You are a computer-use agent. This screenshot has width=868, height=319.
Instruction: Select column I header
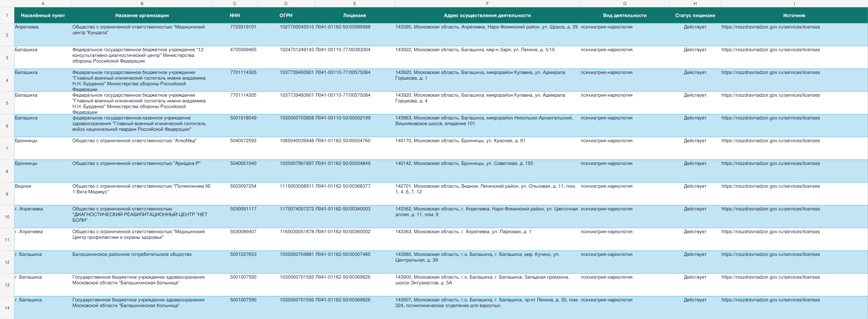point(794,3)
